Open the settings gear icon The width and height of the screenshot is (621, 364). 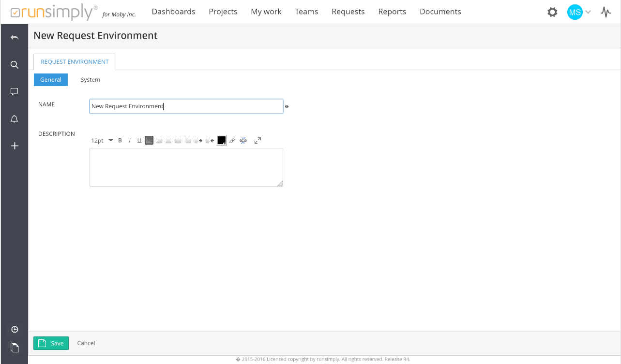(552, 12)
